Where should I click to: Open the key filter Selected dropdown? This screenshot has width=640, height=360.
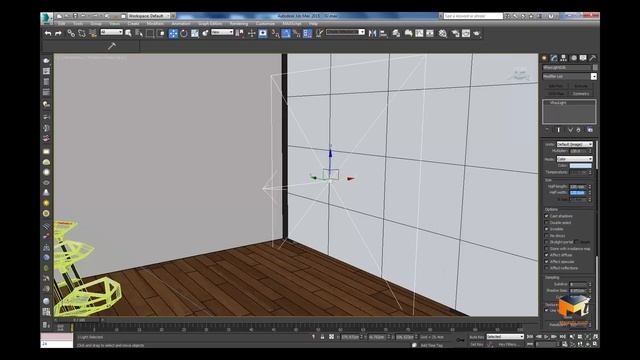point(505,337)
